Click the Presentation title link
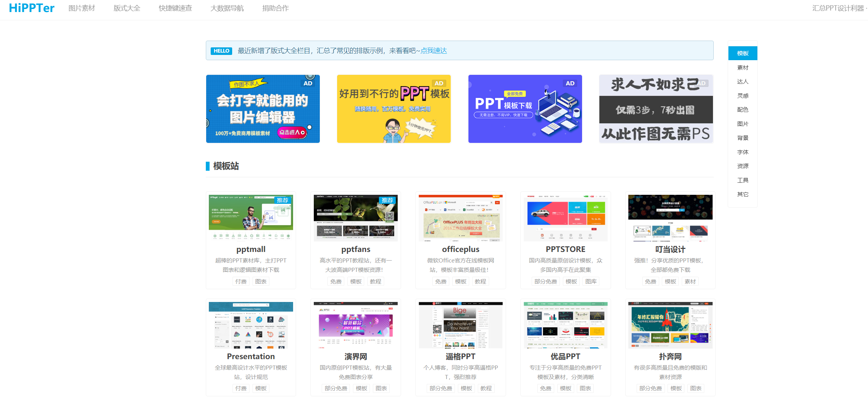 pos(251,356)
